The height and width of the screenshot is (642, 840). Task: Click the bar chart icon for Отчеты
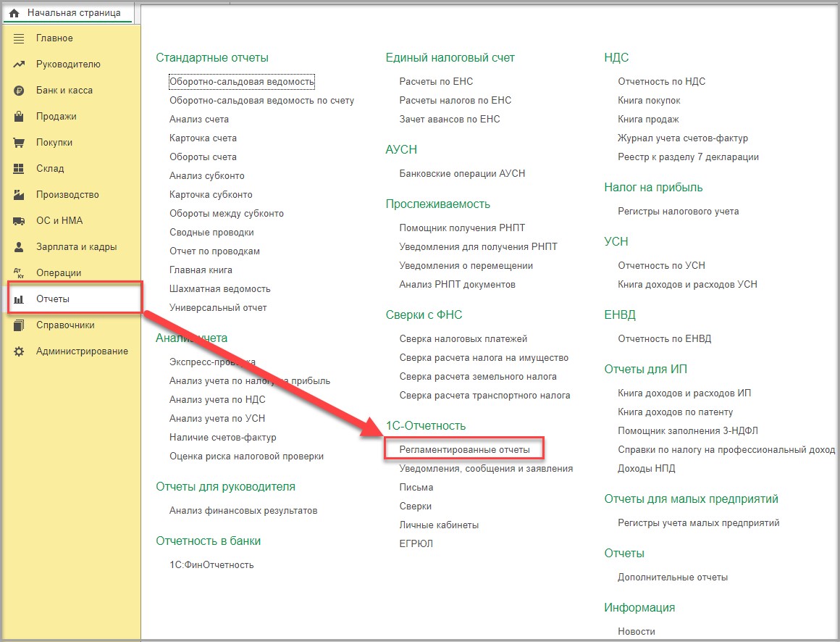click(x=19, y=299)
